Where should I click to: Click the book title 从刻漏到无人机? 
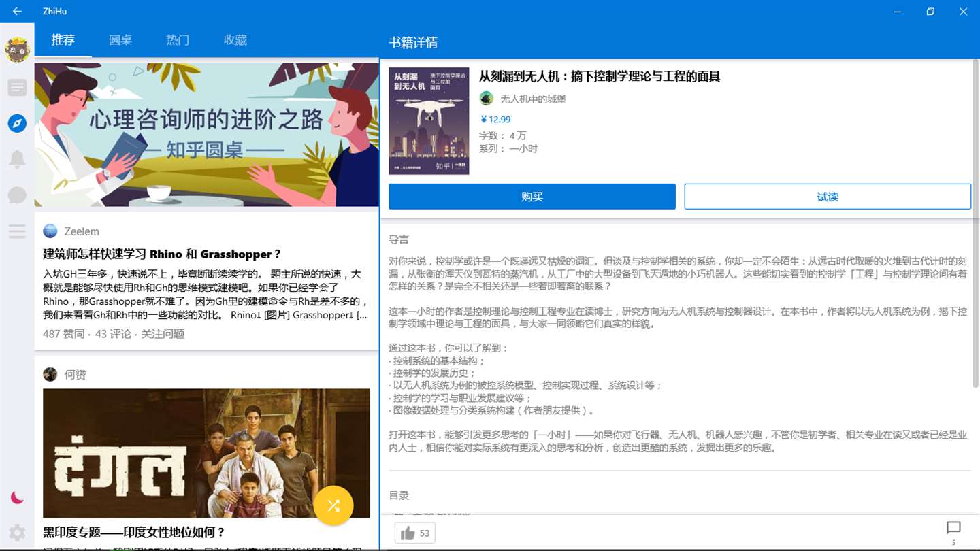pos(600,76)
